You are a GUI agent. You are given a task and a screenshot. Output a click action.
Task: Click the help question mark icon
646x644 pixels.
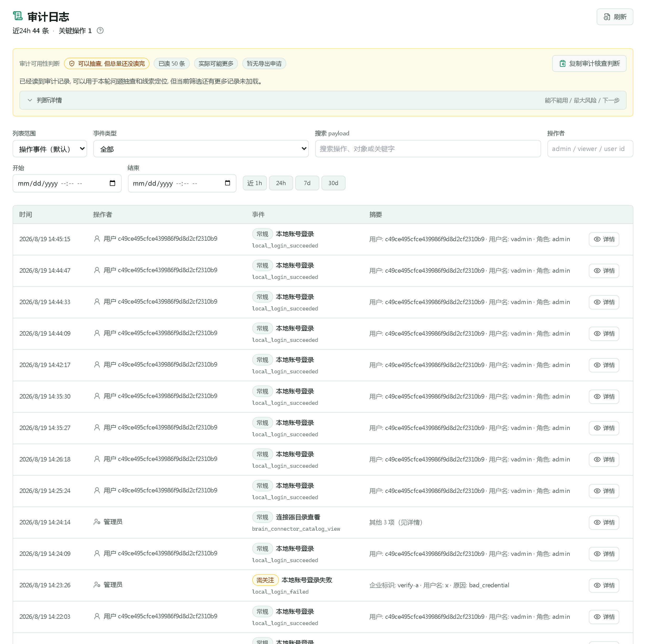tap(100, 30)
